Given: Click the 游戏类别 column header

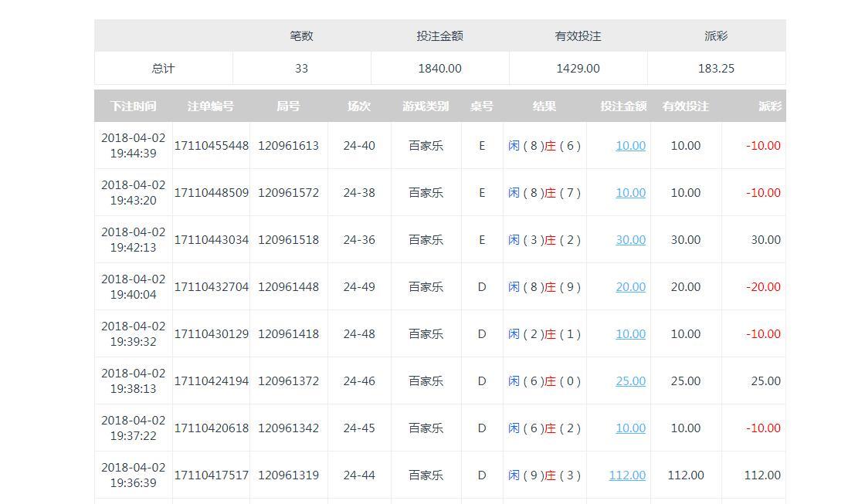Looking at the screenshot, I should pyautogui.click(x=426, y=106).
